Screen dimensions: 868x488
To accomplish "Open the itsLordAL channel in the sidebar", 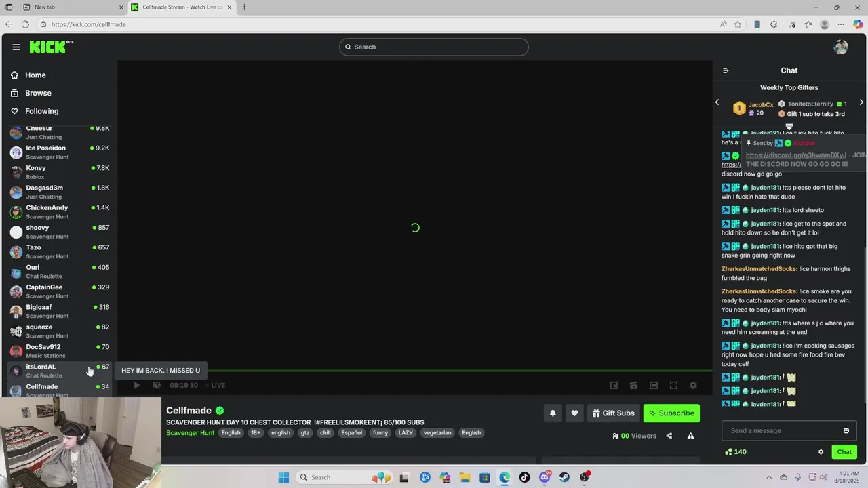I will point(60,371).
